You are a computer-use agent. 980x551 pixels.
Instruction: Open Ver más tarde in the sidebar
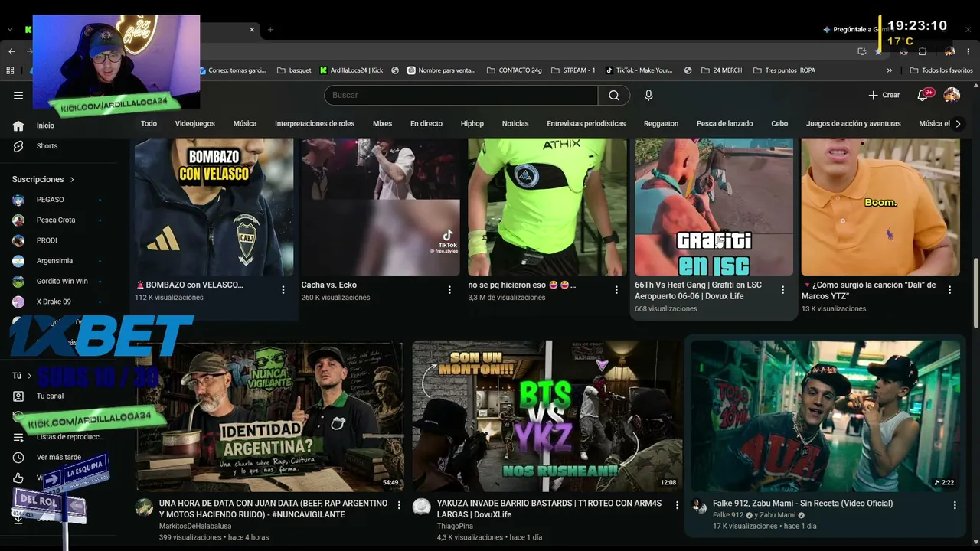[x=58, y=457]
